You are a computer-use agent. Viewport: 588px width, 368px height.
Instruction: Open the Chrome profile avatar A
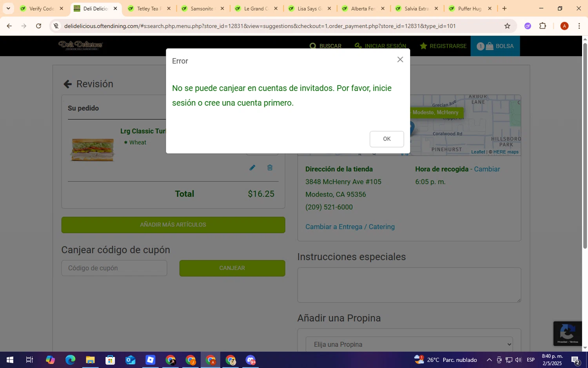(564, 26)
